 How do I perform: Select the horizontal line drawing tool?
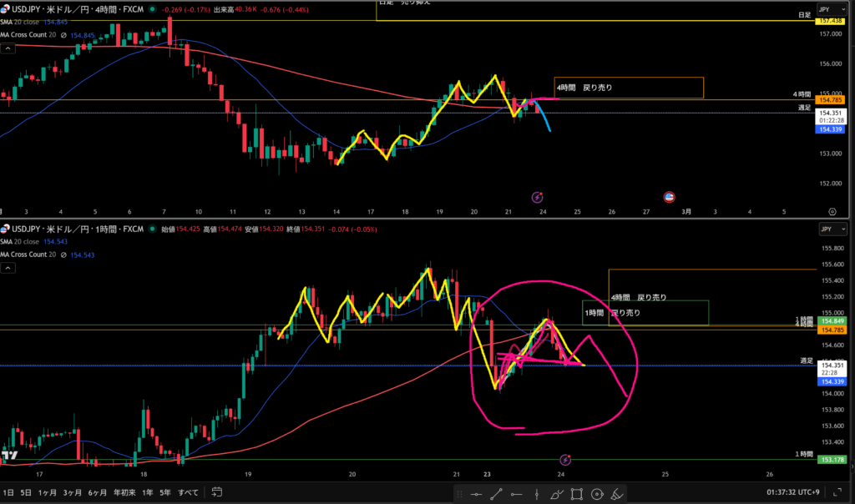click(476, 494)
